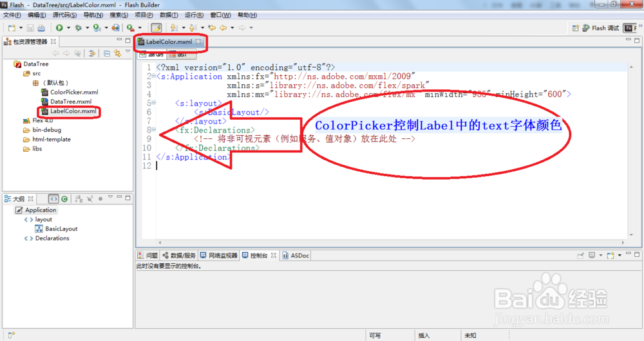
Task: Click the External tools run icon
Action: click(131, 28)
